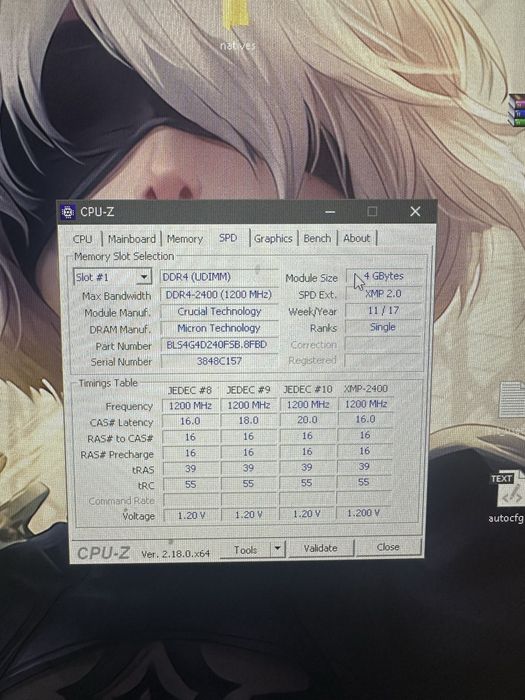Click the CPU-Z app icon in title bar
525x700 pixels.
click(68, 212)
